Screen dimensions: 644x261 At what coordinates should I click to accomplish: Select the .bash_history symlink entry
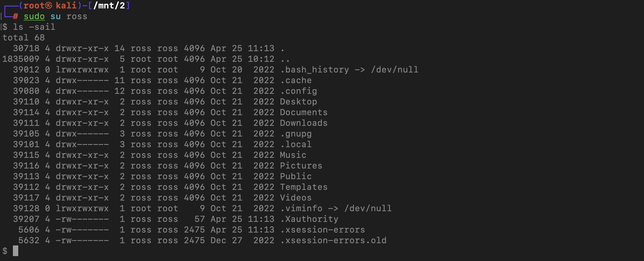point(349,70)
